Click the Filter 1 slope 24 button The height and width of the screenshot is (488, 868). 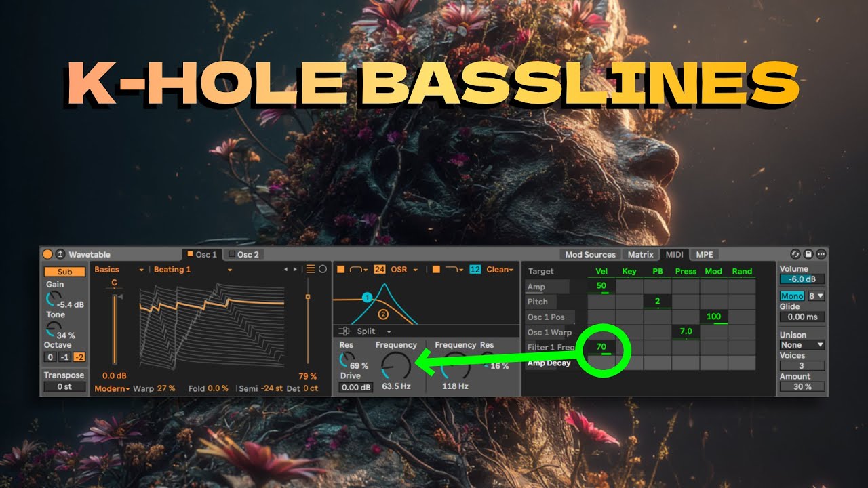click(x=379, y=270)
